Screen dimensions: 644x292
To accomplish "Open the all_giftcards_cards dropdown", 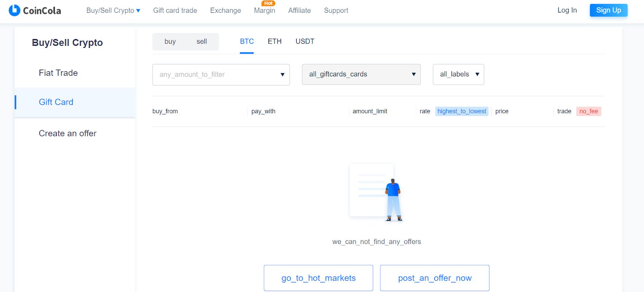I will point(361,74).
